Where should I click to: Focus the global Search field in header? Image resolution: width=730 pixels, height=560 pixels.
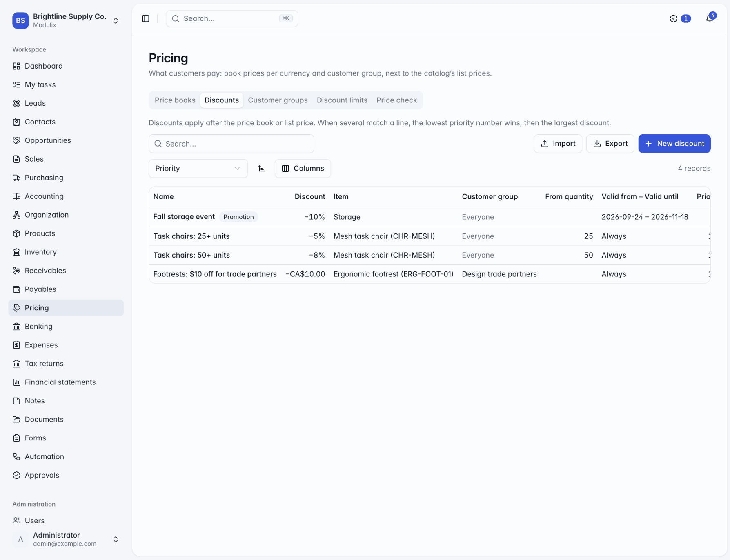232,19
